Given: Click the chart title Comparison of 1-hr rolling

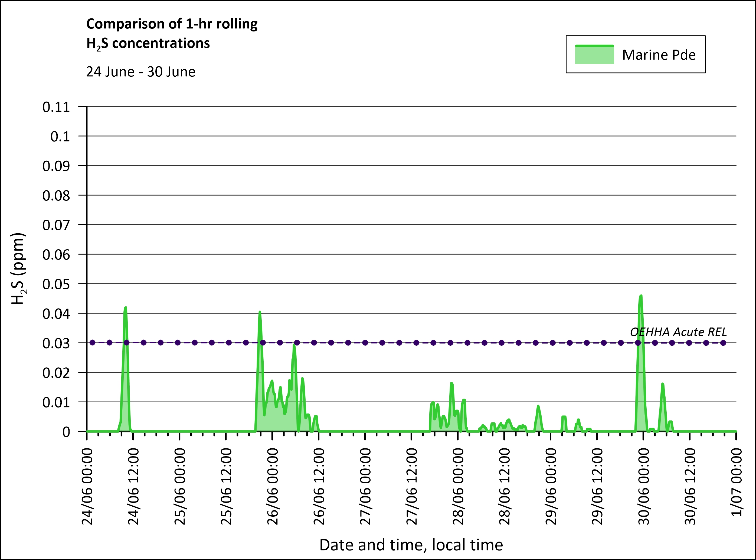Looking at the screenshot, I should [172, 24].
